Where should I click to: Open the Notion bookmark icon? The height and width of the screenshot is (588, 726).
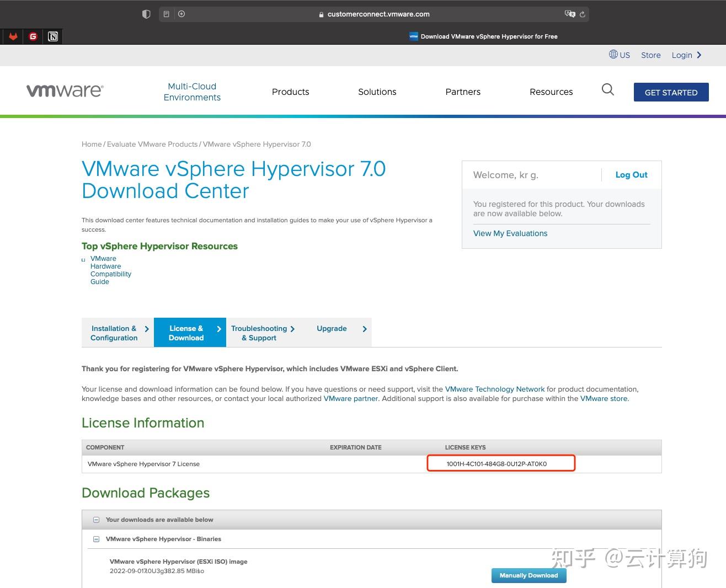[53, 36]
